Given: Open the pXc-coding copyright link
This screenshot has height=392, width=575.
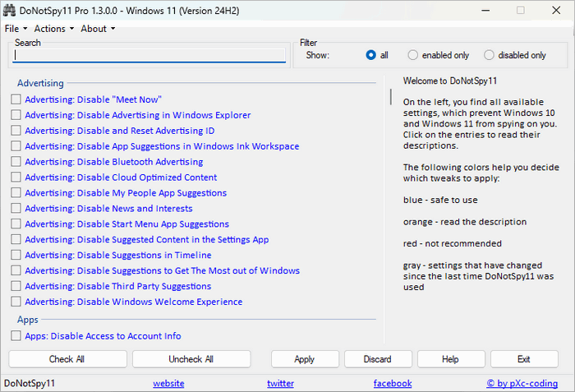Looking at the screenshot, I should (524, 383).
